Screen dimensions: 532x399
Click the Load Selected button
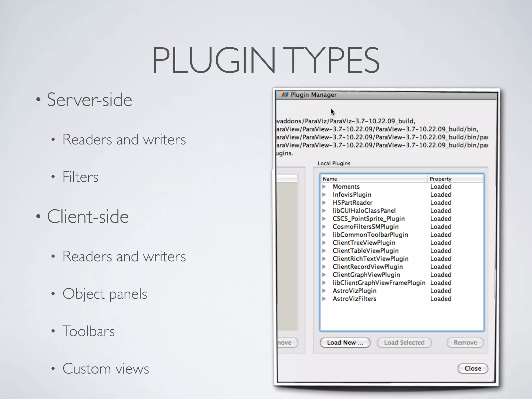pyautogui.click(x=404, y=343)
